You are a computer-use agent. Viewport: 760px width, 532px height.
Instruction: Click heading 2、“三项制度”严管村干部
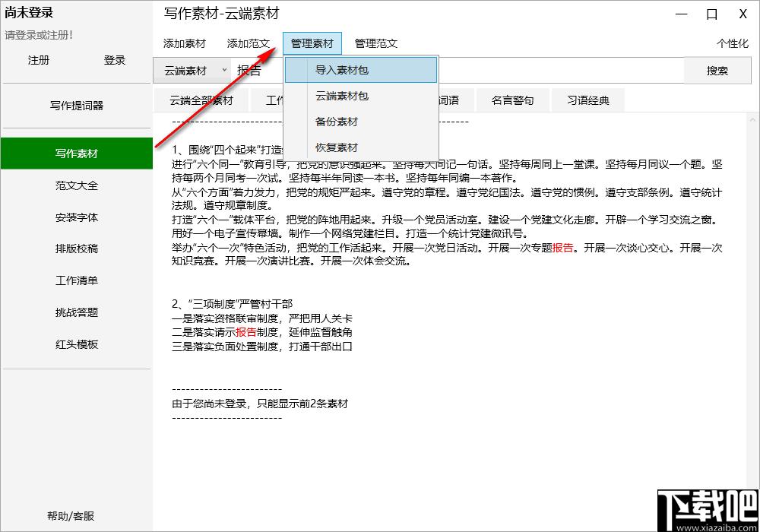232,304
